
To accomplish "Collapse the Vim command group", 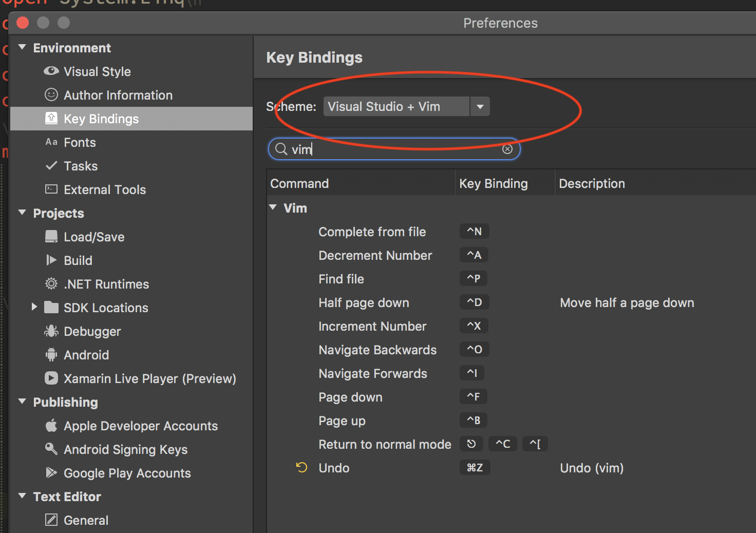I will pyautogui.click(x=273, y=207).
